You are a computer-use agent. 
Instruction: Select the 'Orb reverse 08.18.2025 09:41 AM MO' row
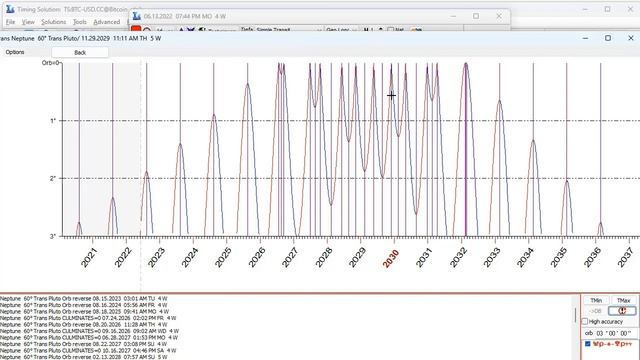coord(84,311)
